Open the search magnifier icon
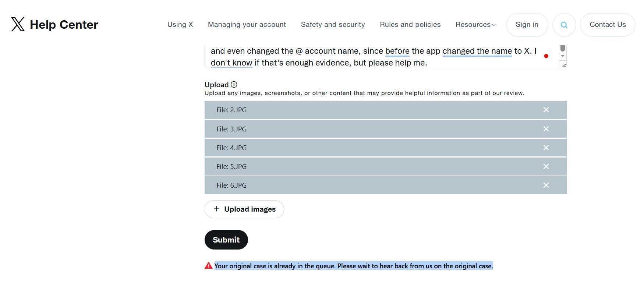The image size is (644, 297). [x=564, y=25]
